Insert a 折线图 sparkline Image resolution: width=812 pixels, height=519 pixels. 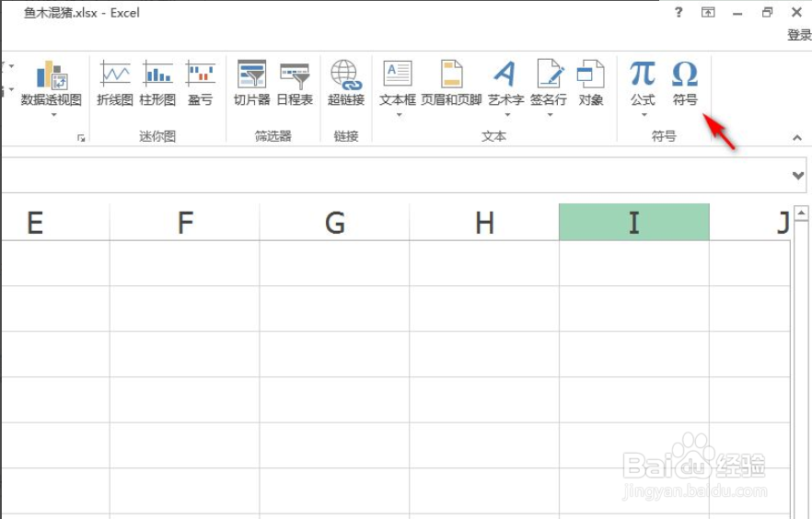tap(115, 81)
